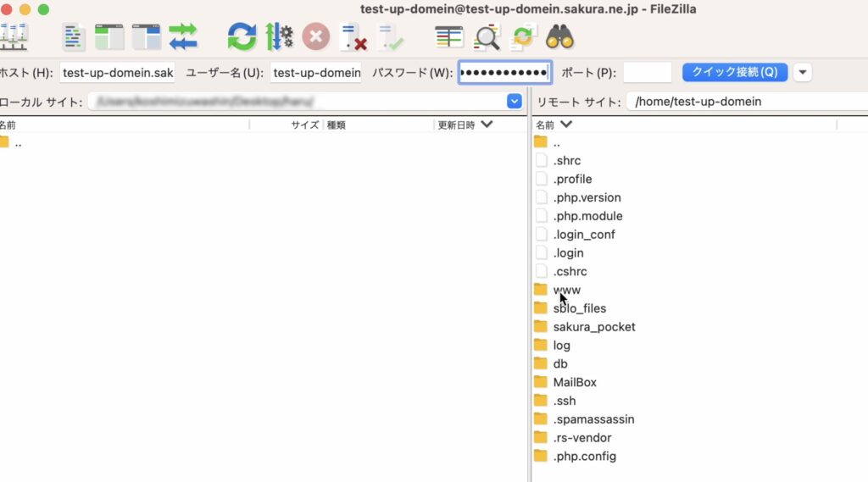The image size is (868, 482).
Task: Click the クイック接続 button
Action: [735, 72]
